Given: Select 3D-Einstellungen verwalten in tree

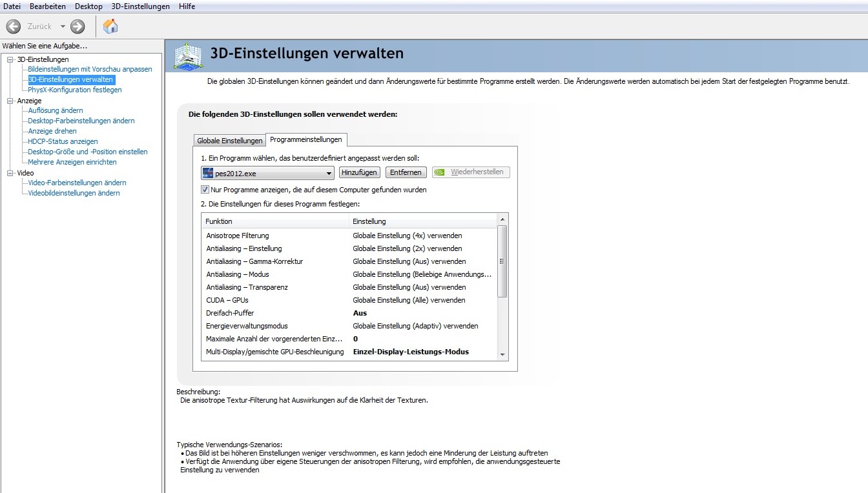Looking at the screenshot, I should coord(71,79).
